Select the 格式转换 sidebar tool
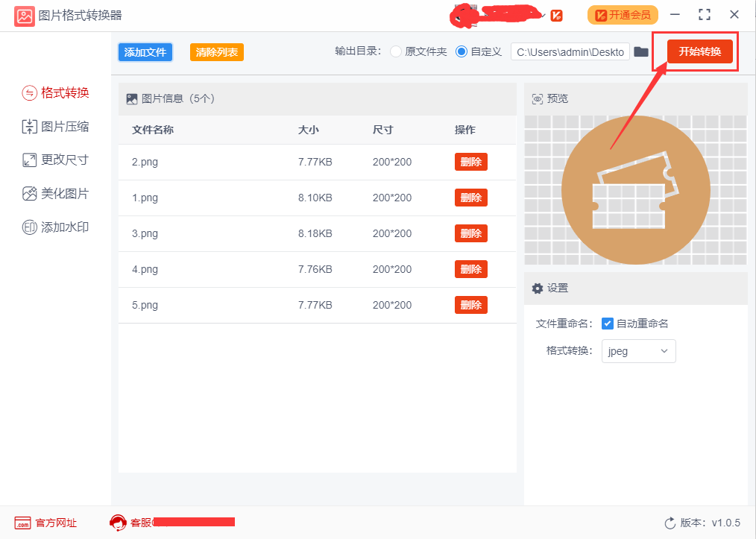Screen dimensions: 756x539 coord(56,92)
